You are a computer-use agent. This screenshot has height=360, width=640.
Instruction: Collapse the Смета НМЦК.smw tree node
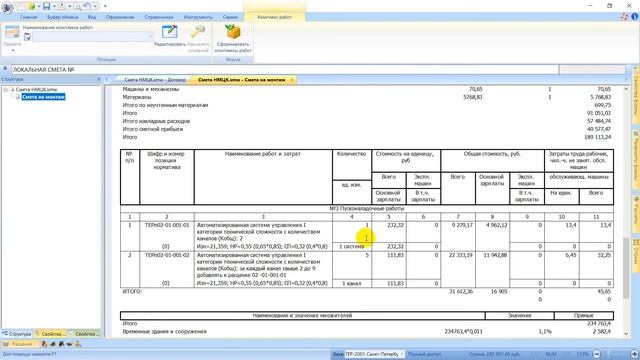point(6,89)
